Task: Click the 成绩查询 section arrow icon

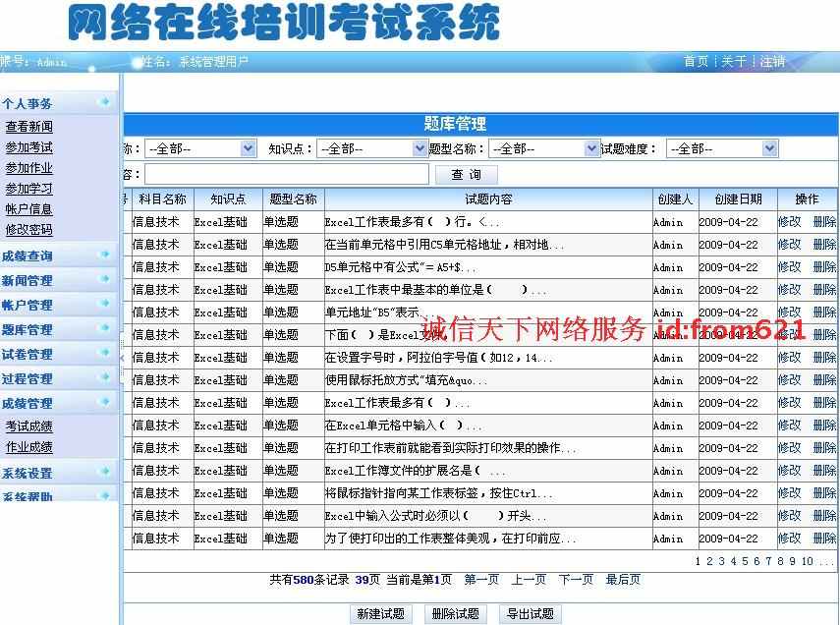Action: 105,255
